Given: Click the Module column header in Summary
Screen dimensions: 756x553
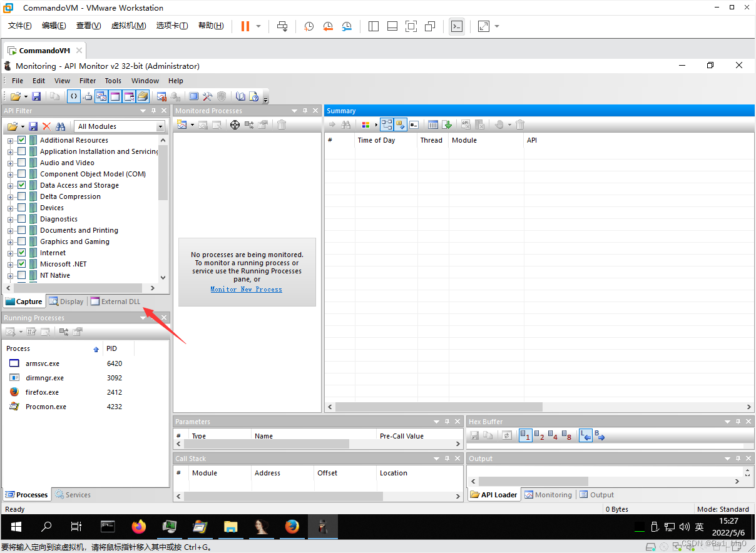Looking at the screenshot, I should pos(486,140).
